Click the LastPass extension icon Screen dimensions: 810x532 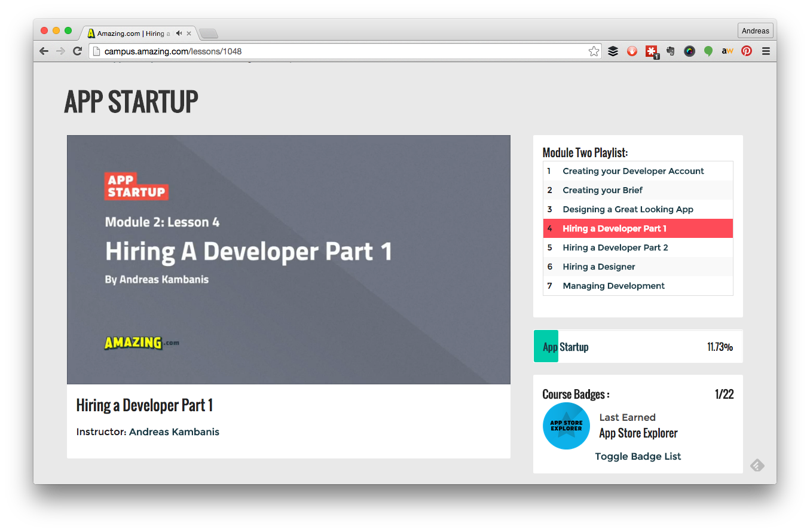tap(651, 51)
